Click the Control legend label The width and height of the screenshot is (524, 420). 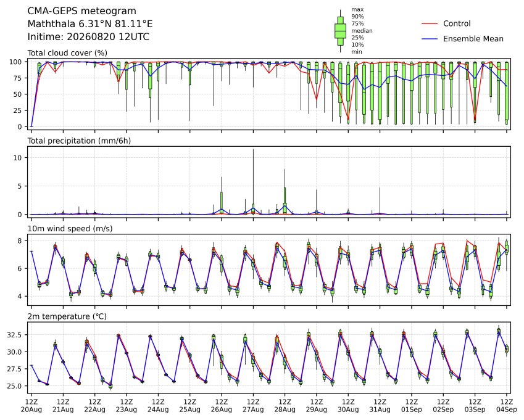pos(457,23)
